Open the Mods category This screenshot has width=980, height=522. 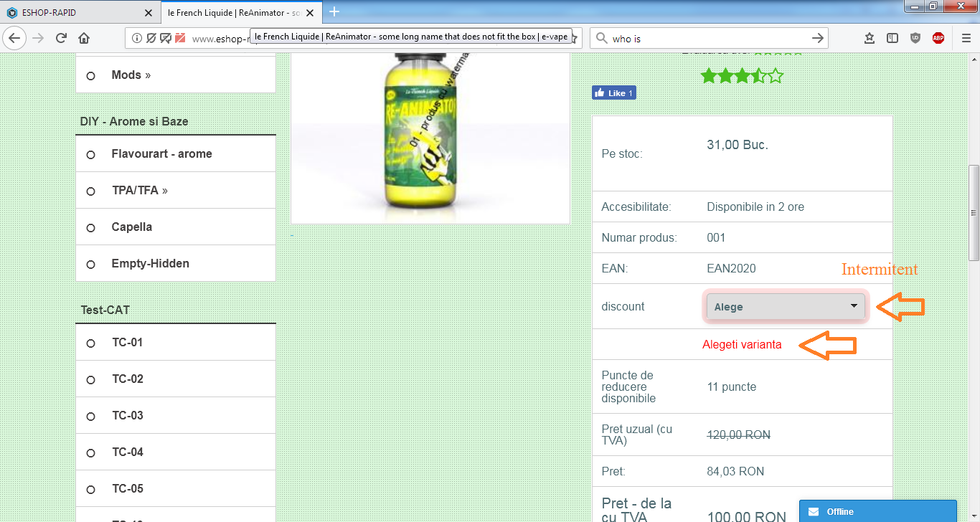pos(131,75)
